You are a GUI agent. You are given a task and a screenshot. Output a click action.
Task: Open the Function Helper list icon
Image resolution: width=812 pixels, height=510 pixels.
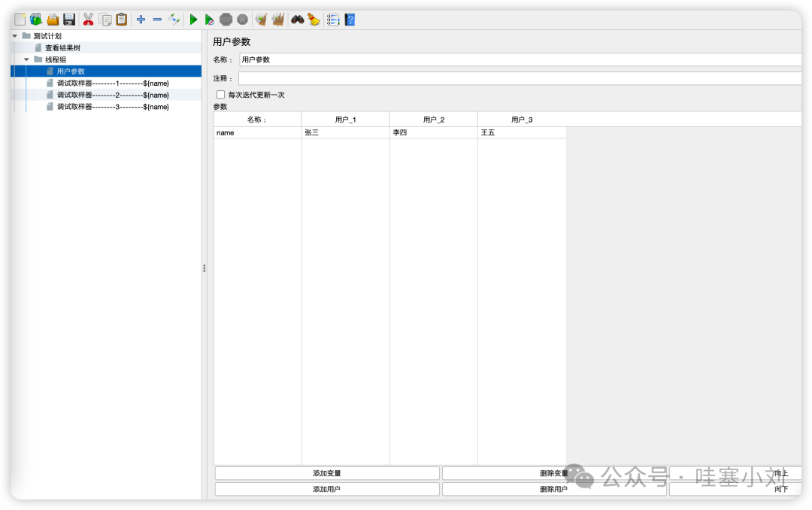pos(333,20)
